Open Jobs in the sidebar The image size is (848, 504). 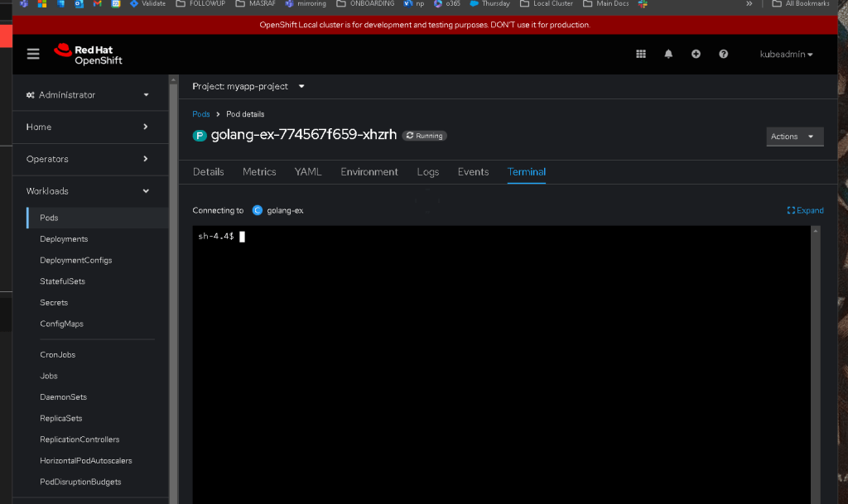49,376
